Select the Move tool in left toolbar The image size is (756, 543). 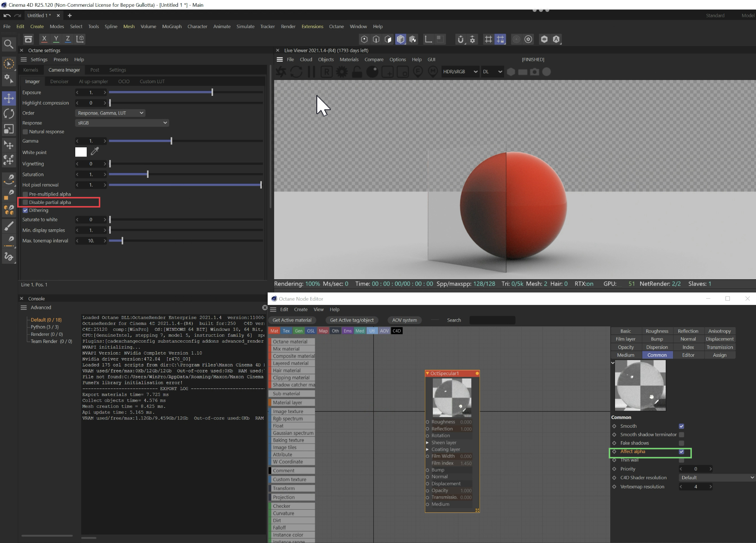9,98
